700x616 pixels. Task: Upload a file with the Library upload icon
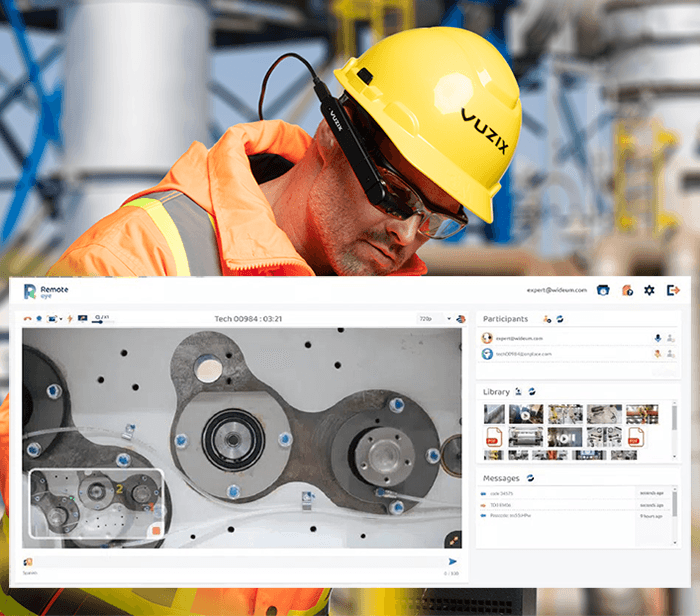(x=518, y=391)
